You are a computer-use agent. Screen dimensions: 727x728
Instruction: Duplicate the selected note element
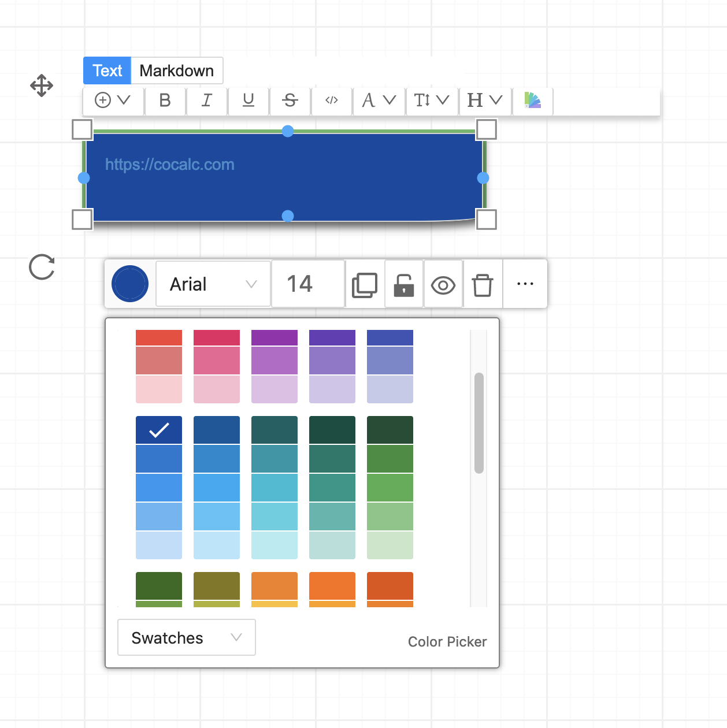point(365,284)
